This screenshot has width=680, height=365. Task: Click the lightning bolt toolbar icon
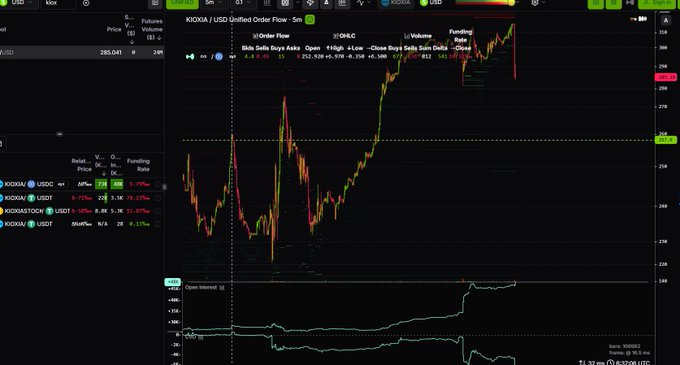point(310,3)
